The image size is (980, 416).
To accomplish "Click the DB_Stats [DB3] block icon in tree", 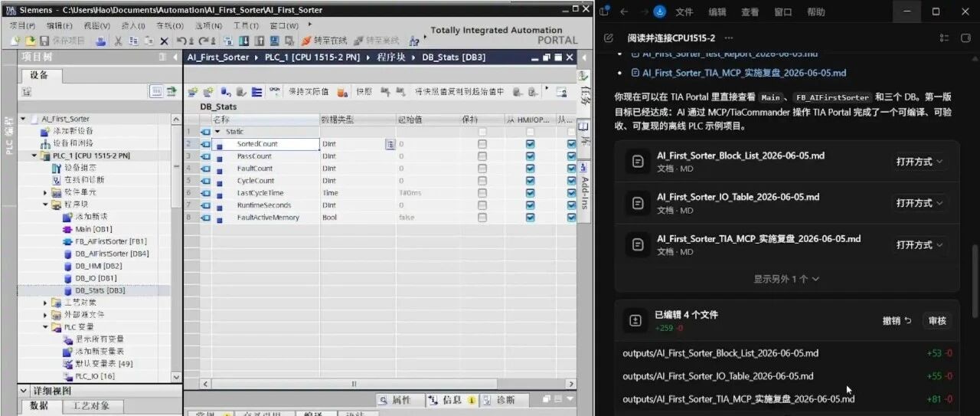I will pos(67,291).
